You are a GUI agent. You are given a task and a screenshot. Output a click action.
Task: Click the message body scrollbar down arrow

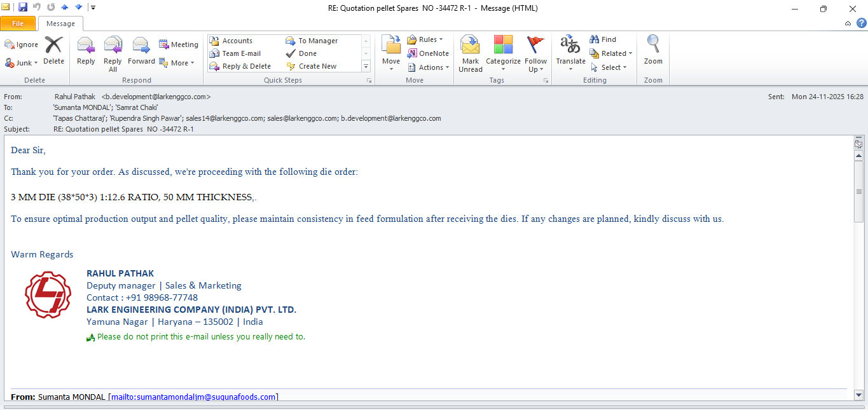tap(858, 395)
